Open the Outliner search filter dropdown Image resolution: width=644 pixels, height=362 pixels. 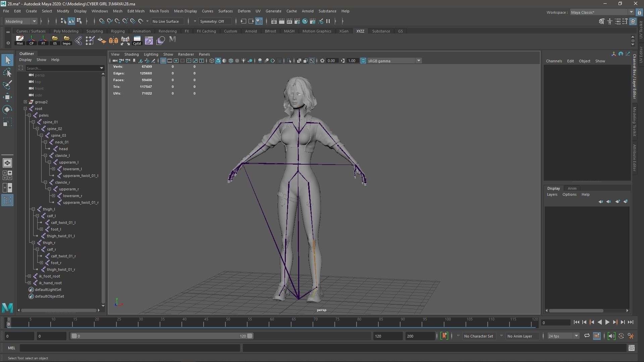coord(102,68)
